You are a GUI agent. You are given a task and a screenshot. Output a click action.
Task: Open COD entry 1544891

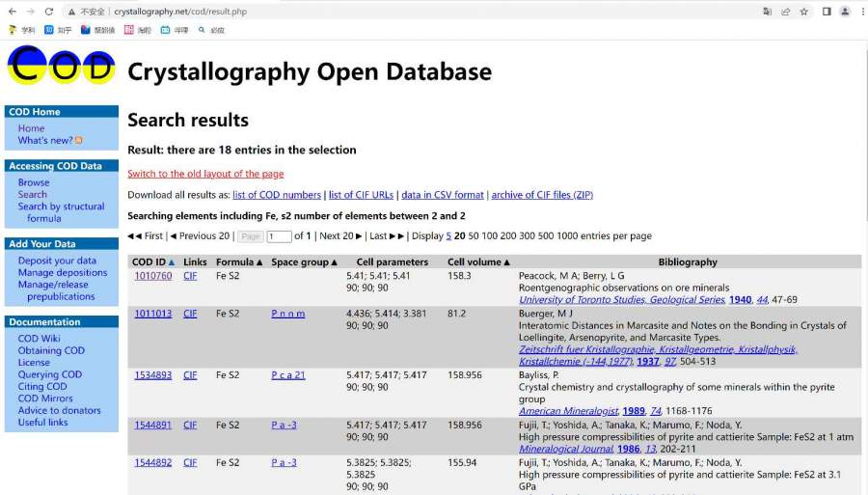coord(152,426)
